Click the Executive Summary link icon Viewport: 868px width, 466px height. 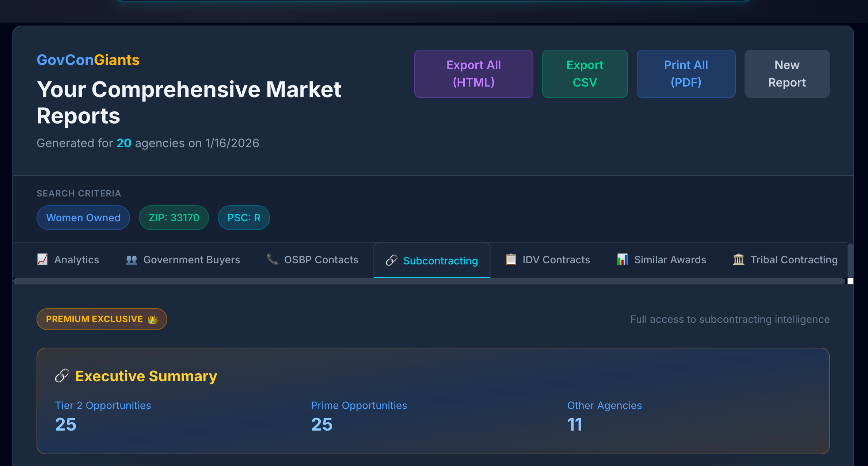point(61,375)
